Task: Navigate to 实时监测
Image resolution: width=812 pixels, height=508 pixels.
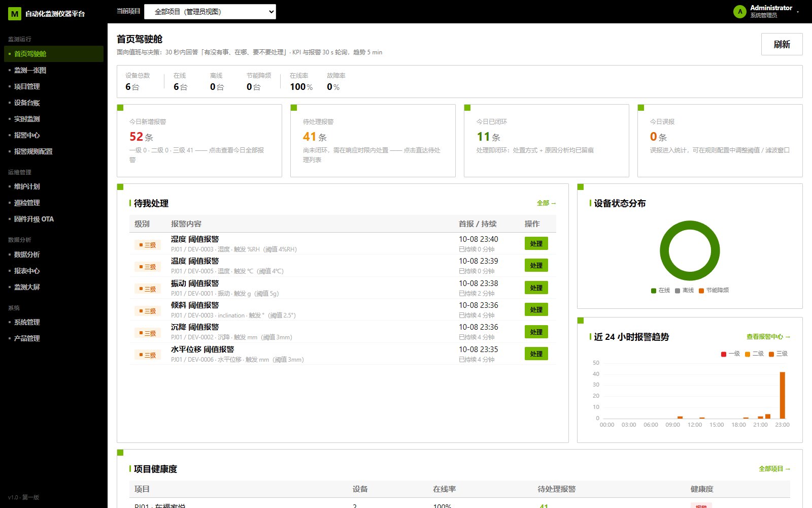Action: click(x=54, y=119)
